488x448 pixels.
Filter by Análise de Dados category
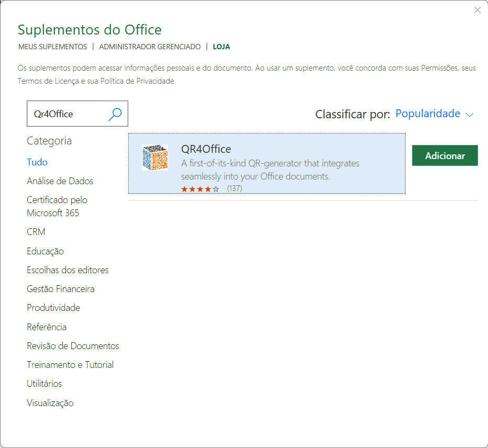click(60, 181)
